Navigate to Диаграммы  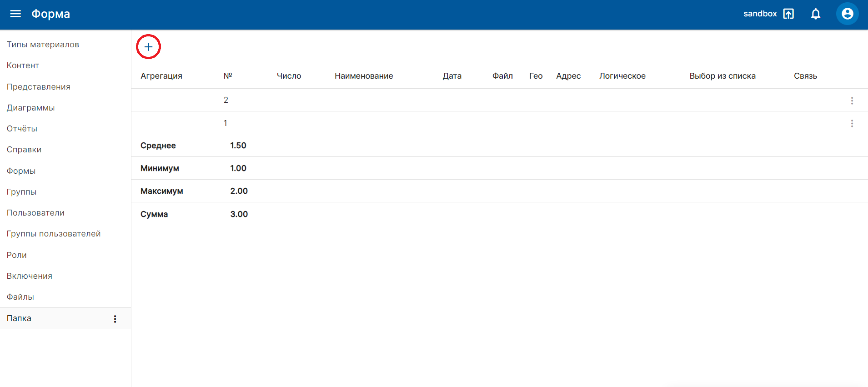click(30, 108)
